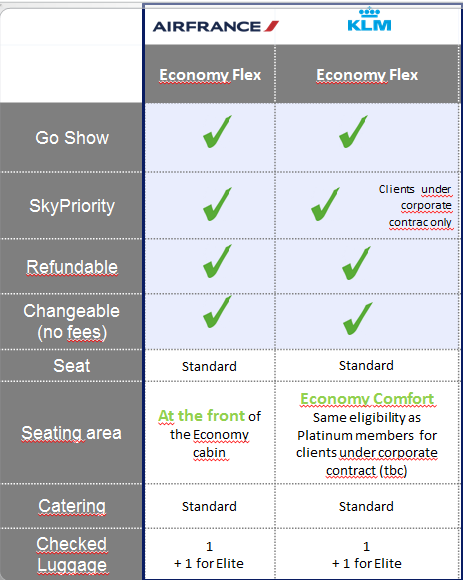Click Air France Go Show checkmark
The height and width of the screenshot is (580, 463).
tap(217, 132)
